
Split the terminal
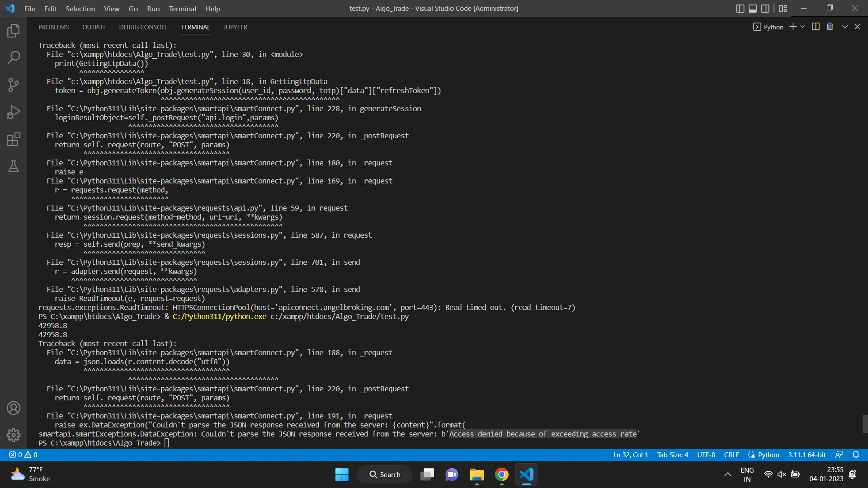(816, 27)
